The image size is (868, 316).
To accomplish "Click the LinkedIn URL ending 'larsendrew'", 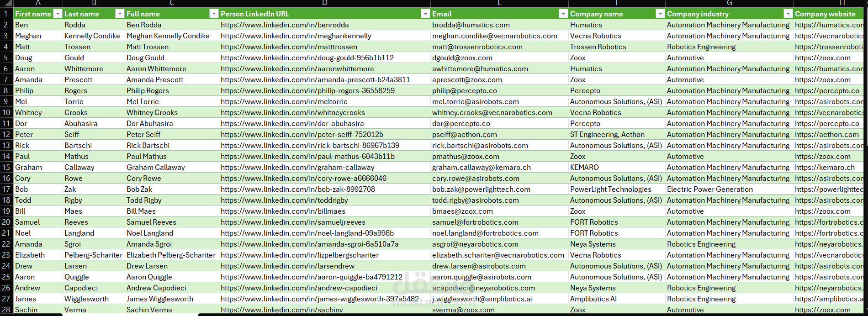I will [325, 266].
